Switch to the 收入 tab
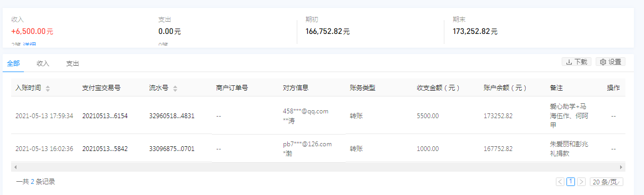Screen dimensions: 644x195 tap(43, 64)
